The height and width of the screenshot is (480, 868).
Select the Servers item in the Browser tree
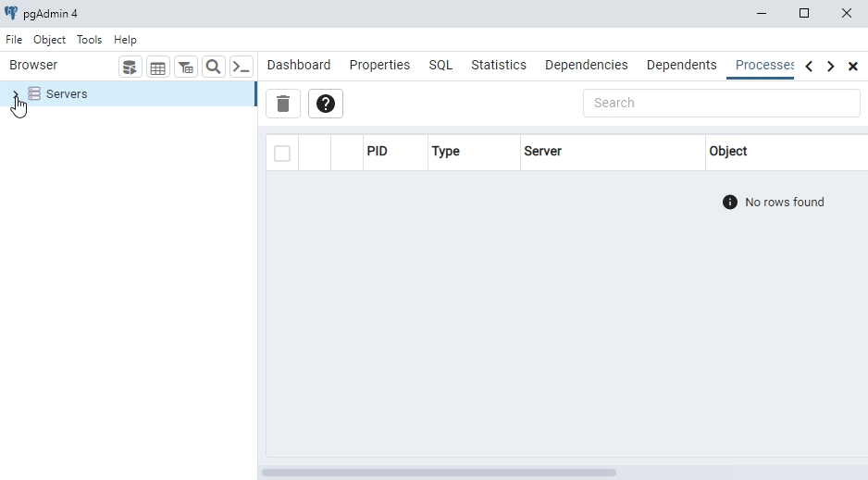67,94
